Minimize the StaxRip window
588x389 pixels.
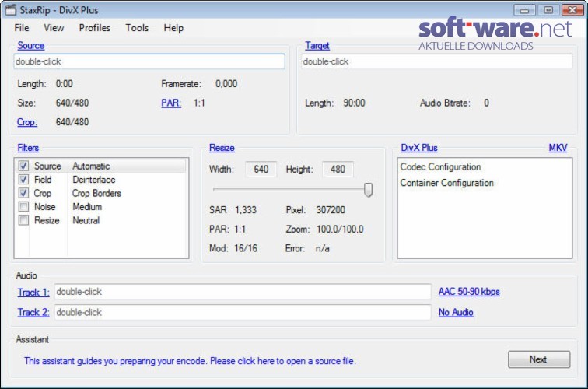coord(524,10)
